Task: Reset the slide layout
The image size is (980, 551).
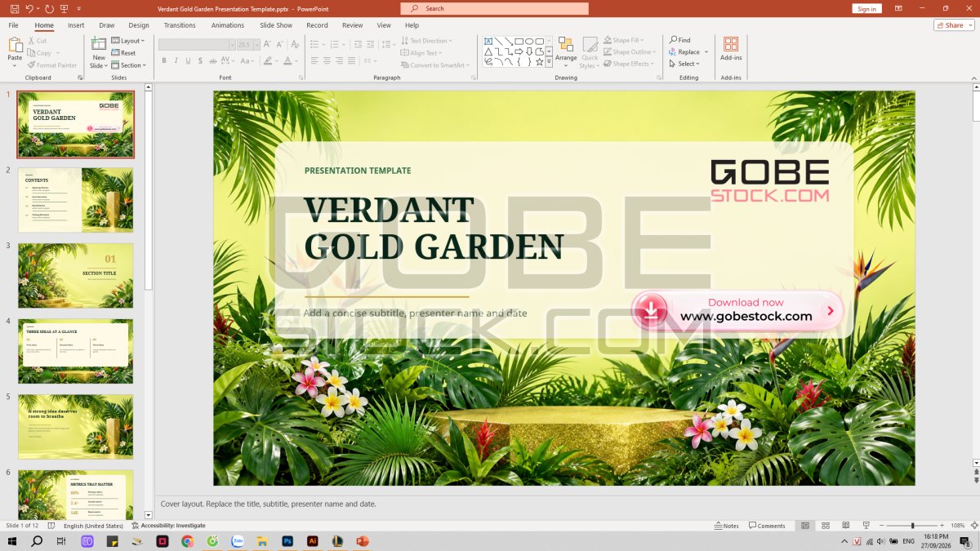Action: [123, 53]
